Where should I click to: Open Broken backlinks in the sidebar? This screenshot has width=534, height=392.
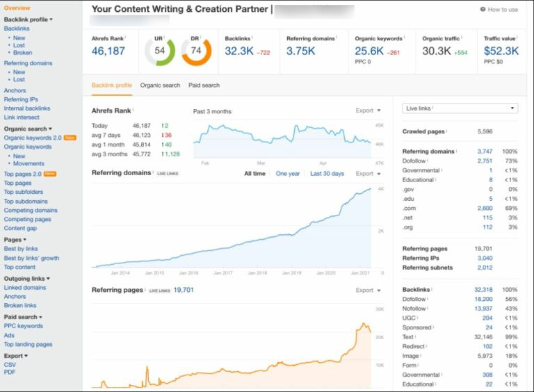(x=22, y=53)
